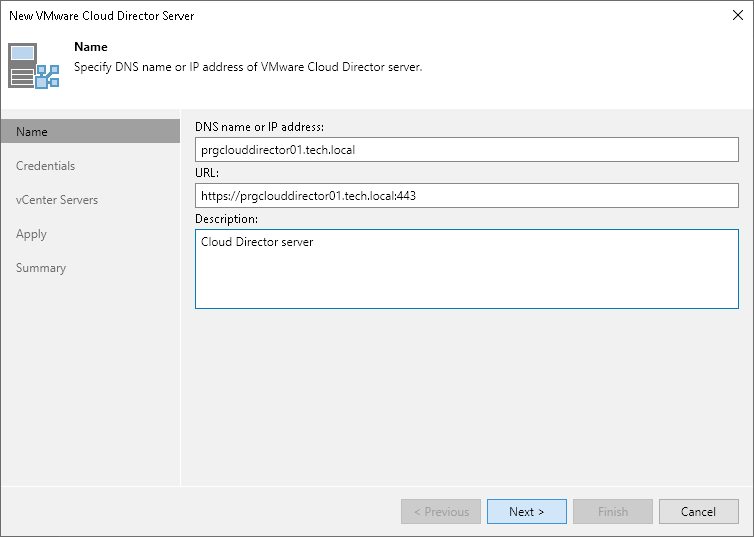Click the 'Specify DNS name or IP address' instruction text

point(248,67)
